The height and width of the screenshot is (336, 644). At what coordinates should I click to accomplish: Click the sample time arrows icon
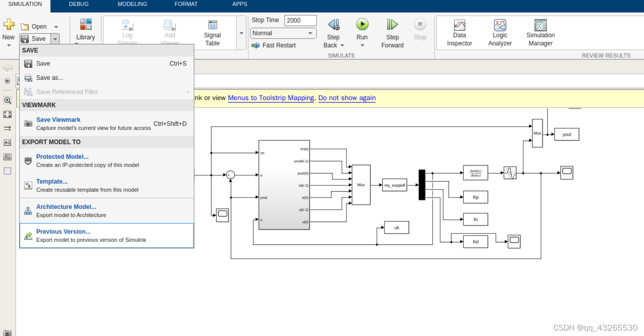(x=7, y=128)
